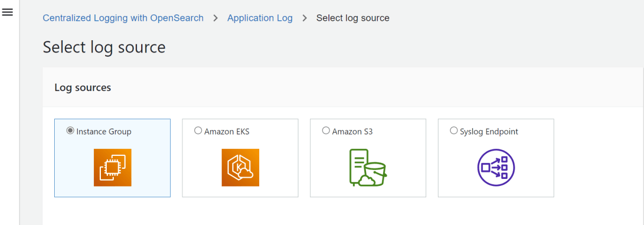Image resolution: width=644 pixels, height=225 pixels.
Task: Open the hamburger navigation menu
Action: click(8, 12)
